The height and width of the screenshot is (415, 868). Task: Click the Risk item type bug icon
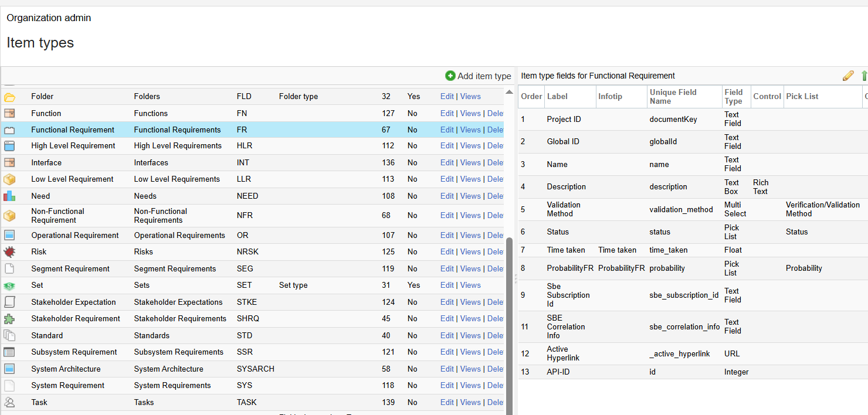tap(9, 252)
